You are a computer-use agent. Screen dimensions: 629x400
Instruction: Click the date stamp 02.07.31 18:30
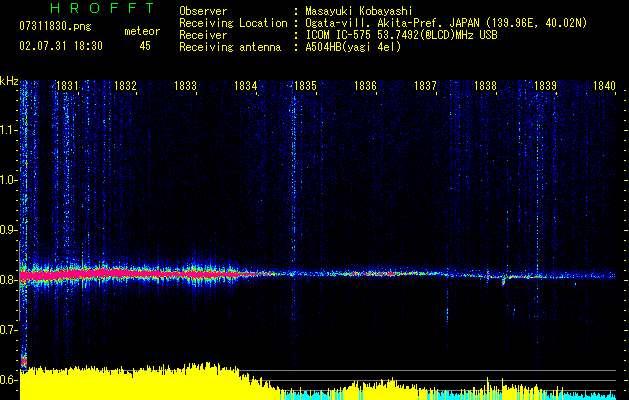tap(61, 46)
